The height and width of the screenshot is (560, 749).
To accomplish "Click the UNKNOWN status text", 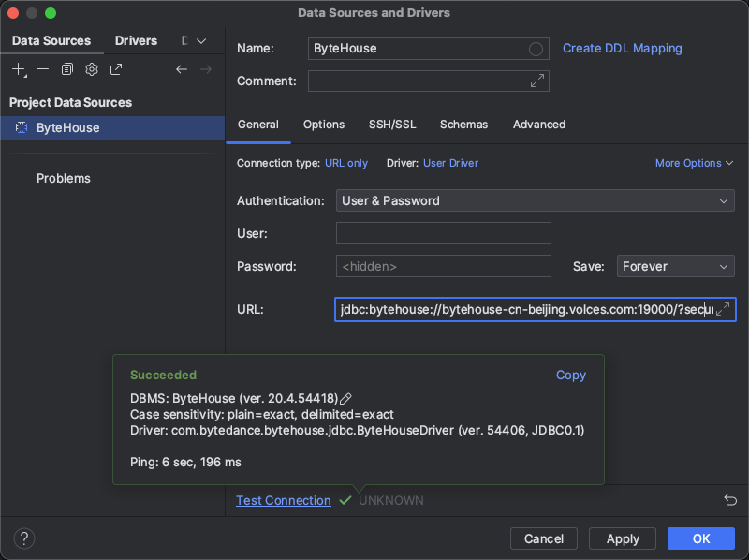I will tap(391, 500).
